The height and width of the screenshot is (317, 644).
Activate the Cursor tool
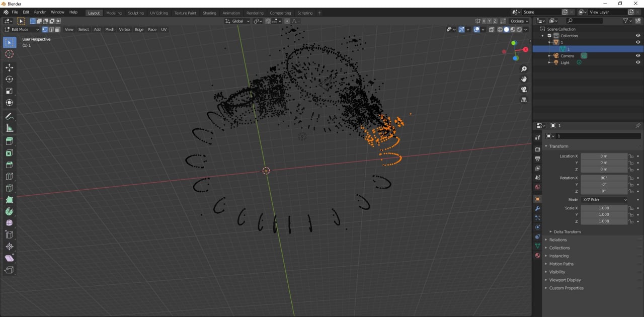9,54
